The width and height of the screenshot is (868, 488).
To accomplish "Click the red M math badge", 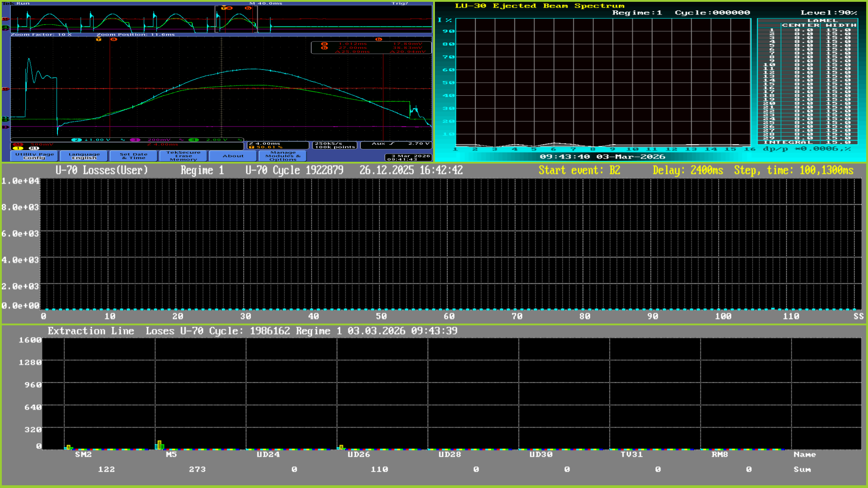I will point(18,144).
